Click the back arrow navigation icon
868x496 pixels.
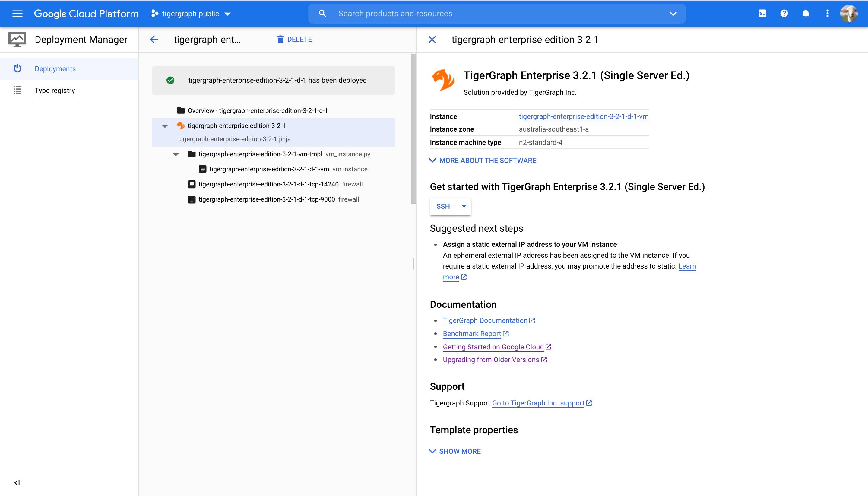point(154,39)
